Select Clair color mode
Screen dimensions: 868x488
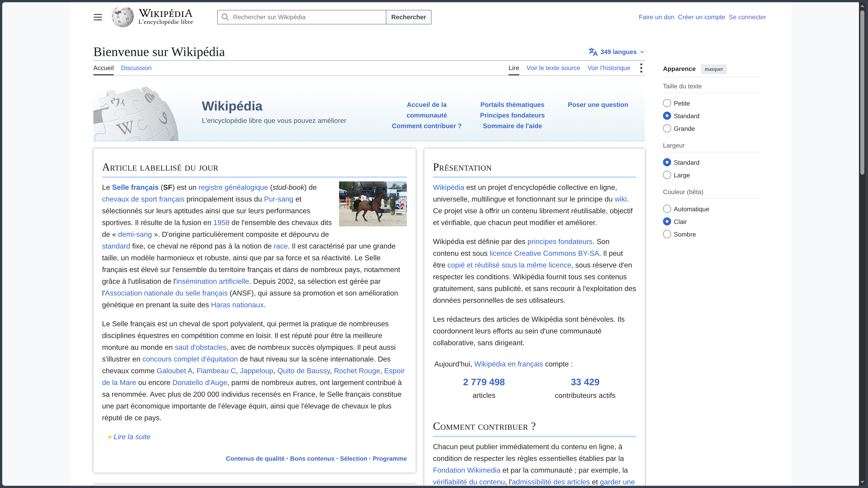(667, 222)
